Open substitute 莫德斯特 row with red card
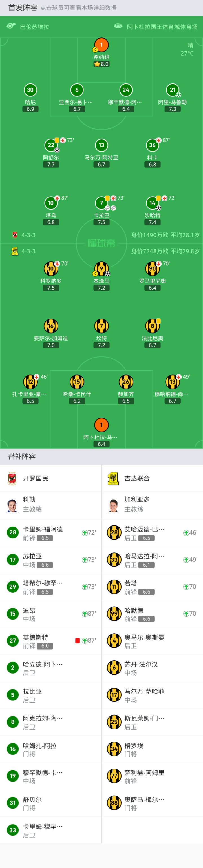Image resolution: width=203 pixels, height=868 pixels. (50, 641)
